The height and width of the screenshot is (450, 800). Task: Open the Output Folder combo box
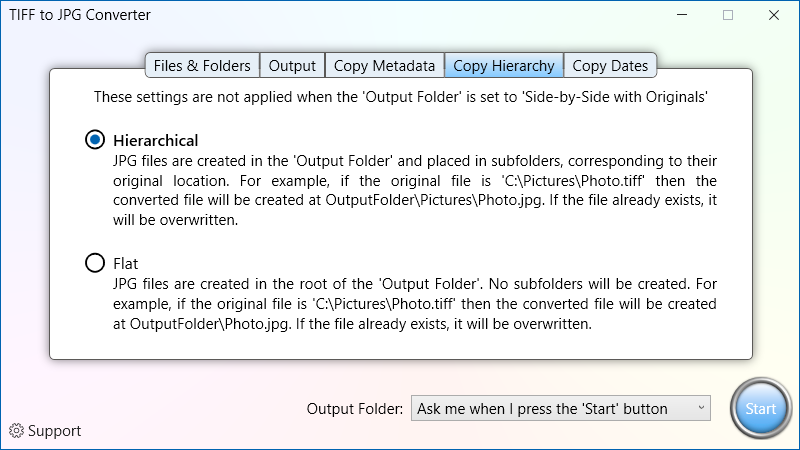(561, 408)
